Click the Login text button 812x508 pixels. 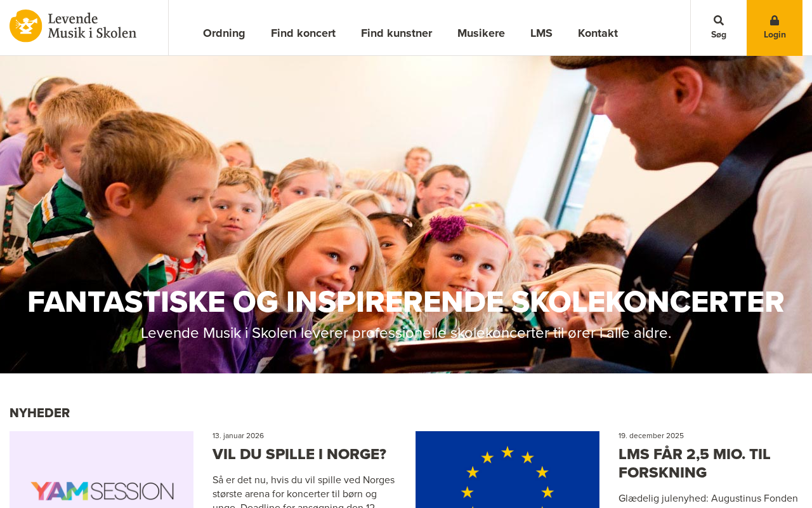775,35
